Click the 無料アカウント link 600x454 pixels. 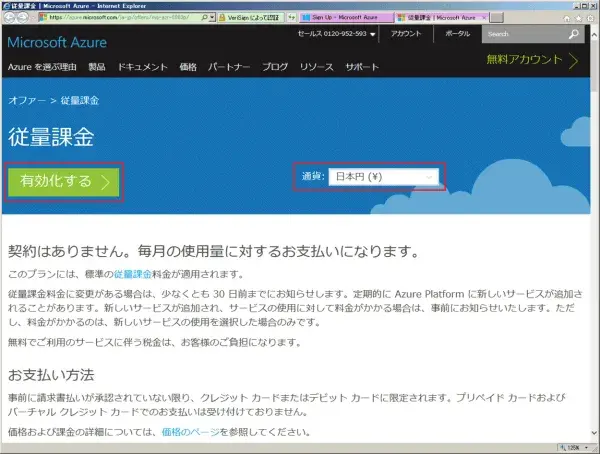tap(524, 59)
